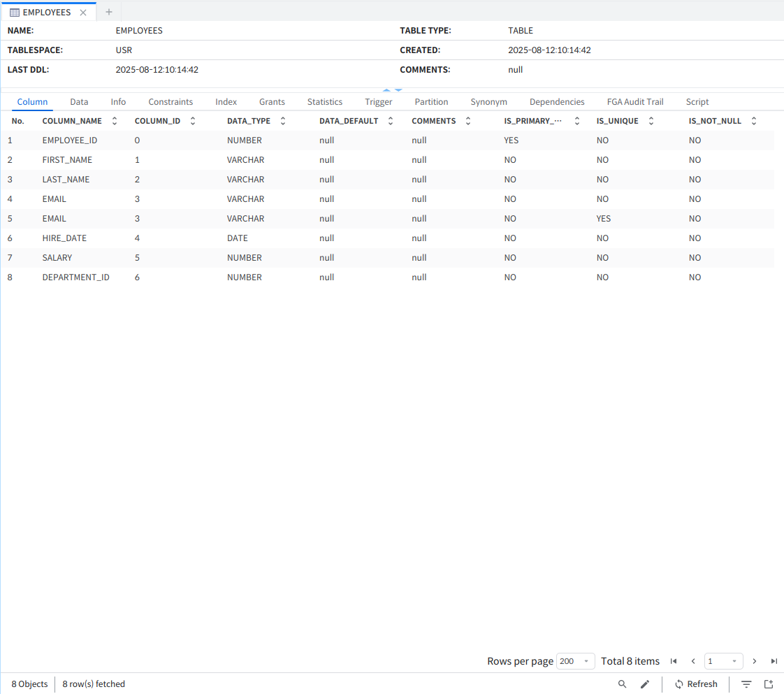Image resolution: width=784 pixels, height=694 pixels.
Task: Click the filter lines icon
Action: (x=746, y=684)
